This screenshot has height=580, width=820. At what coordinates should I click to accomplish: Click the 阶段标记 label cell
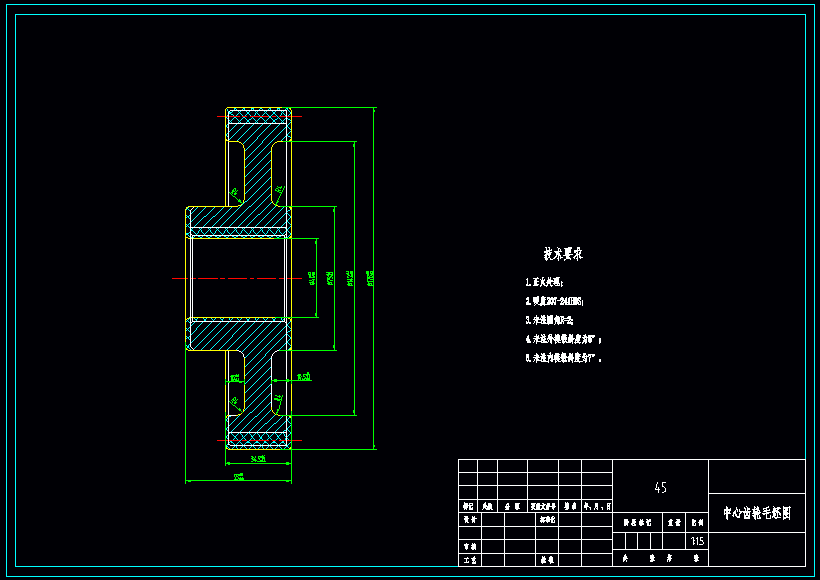coord(637,522)
